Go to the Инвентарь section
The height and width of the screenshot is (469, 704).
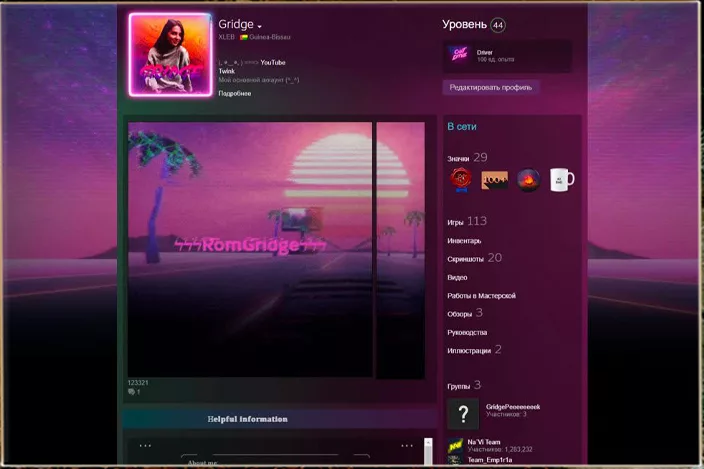[464, 241]
